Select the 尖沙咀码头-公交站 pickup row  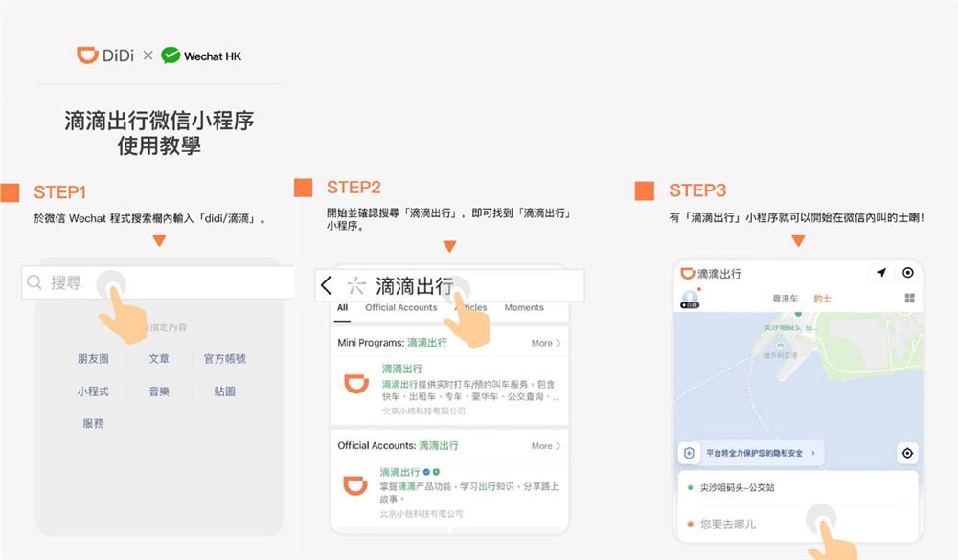pos(798,487)
